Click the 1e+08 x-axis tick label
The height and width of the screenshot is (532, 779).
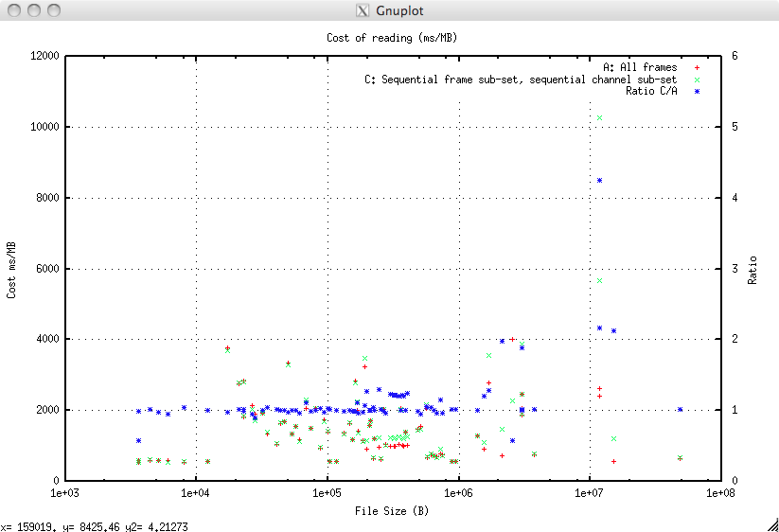tap(721, 493)
